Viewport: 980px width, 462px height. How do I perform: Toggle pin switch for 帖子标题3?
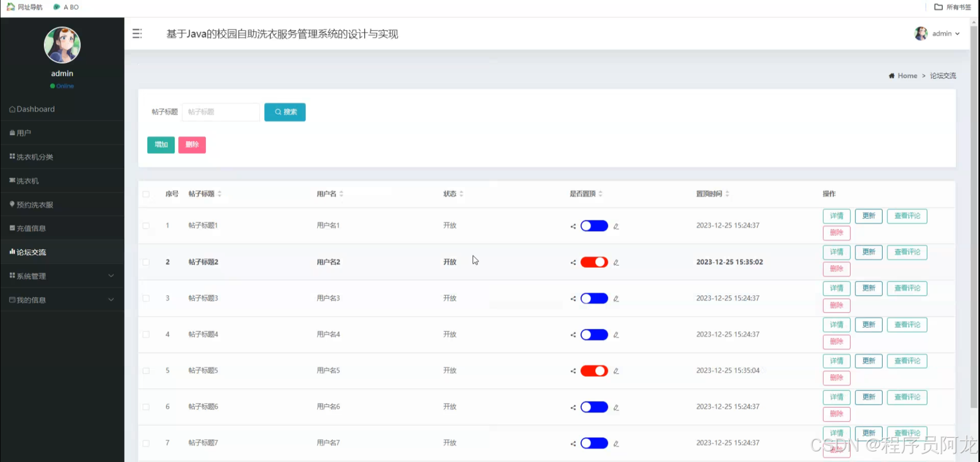point(594,298)
